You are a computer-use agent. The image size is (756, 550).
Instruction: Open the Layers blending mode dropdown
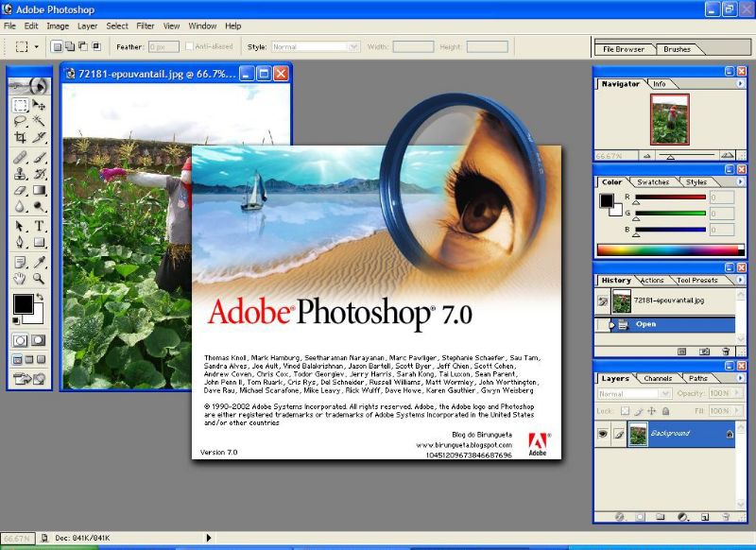pos(665,393)
